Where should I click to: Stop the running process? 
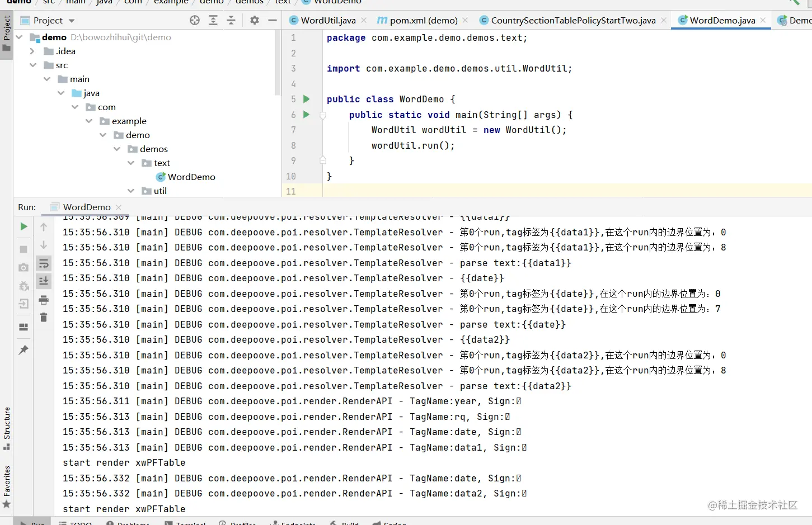pos(24,249)
